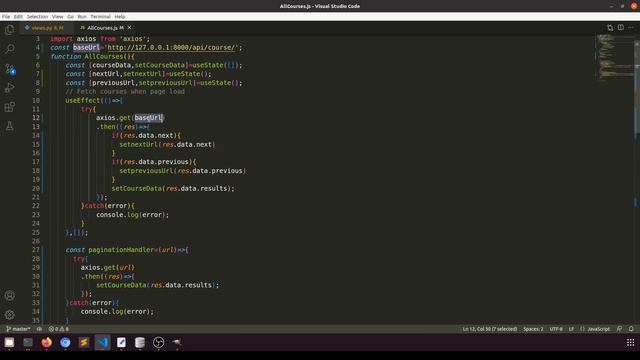Open the Extensions view

click(x=10, y=107)
